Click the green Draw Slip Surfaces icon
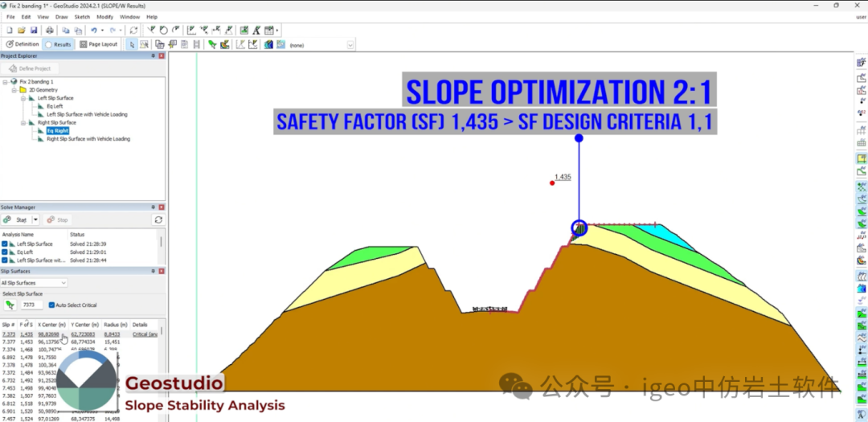Screen dimensions: 868x422 tap(212, 44)
